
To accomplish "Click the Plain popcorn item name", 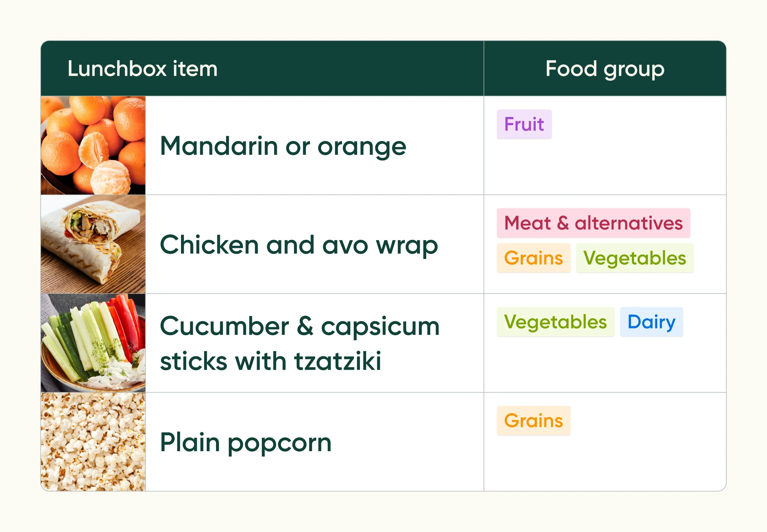I will 246,442.
